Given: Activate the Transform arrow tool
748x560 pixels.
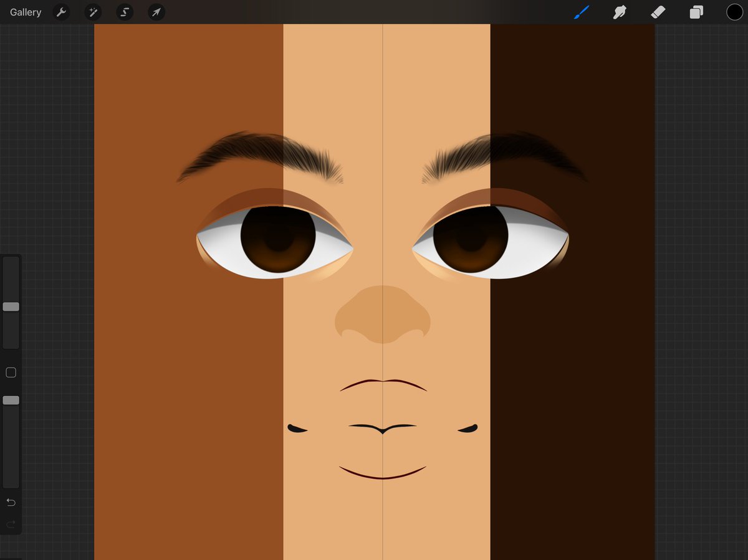Looking at the screenshot, I should point(156,12).
